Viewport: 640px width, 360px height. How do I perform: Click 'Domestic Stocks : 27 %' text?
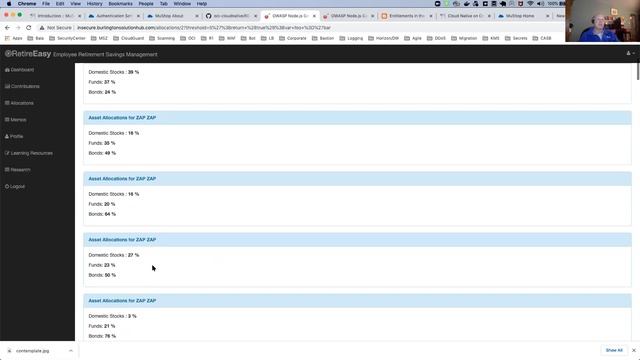click(x=113, y=255)
